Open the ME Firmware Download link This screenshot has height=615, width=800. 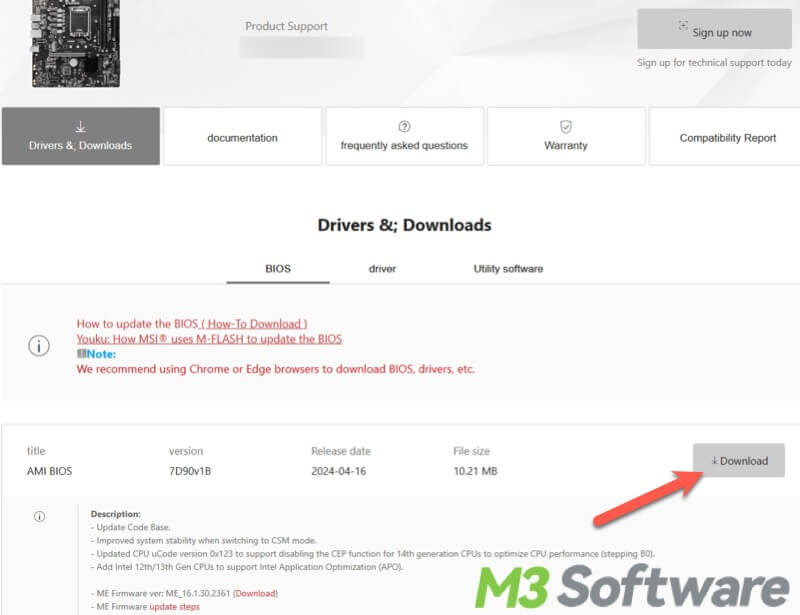click(x=255, y=594)
